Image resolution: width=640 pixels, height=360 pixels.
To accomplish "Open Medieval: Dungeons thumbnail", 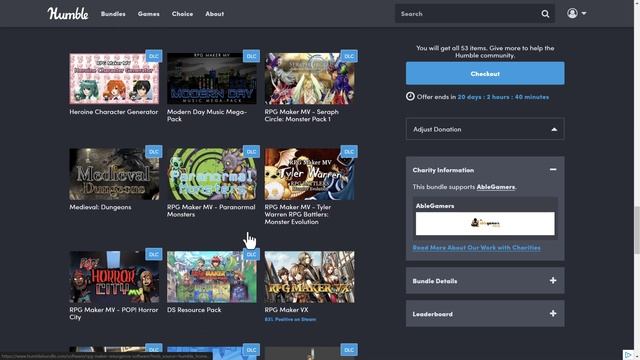I will [x=114, y=174].
